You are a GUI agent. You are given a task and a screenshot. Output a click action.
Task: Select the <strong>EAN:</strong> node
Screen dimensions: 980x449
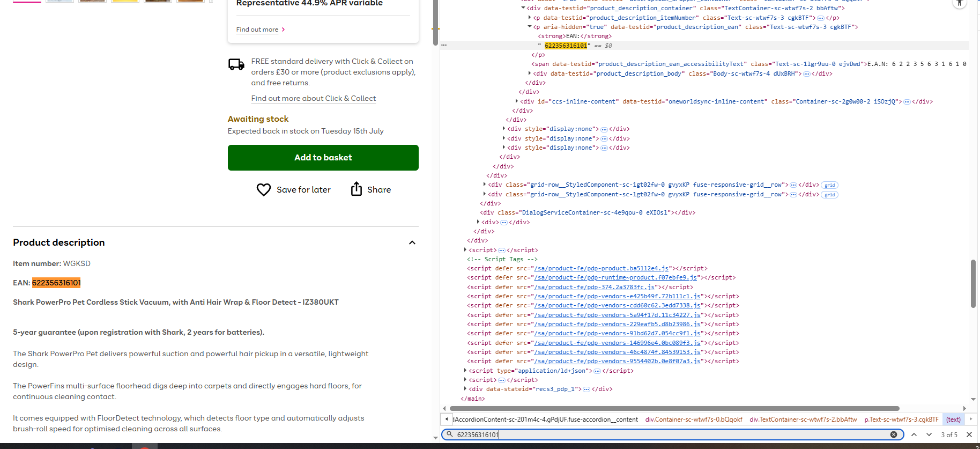[575, 36]
